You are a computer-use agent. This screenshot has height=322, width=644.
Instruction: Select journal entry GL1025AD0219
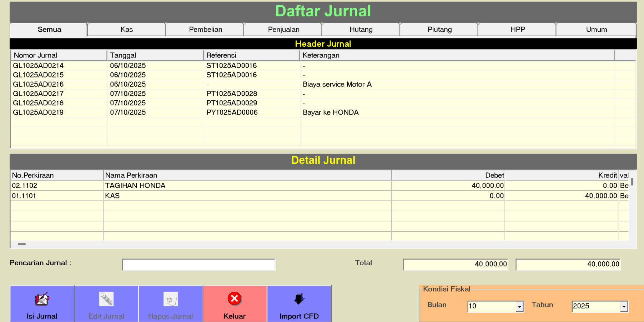(x=38, y=112)
